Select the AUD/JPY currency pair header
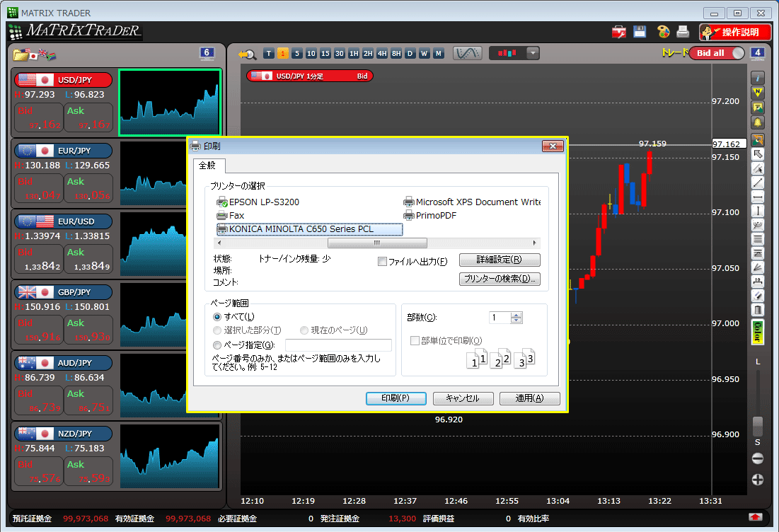Viewport: 779px width, 532px height. click(x=64, y=363)
